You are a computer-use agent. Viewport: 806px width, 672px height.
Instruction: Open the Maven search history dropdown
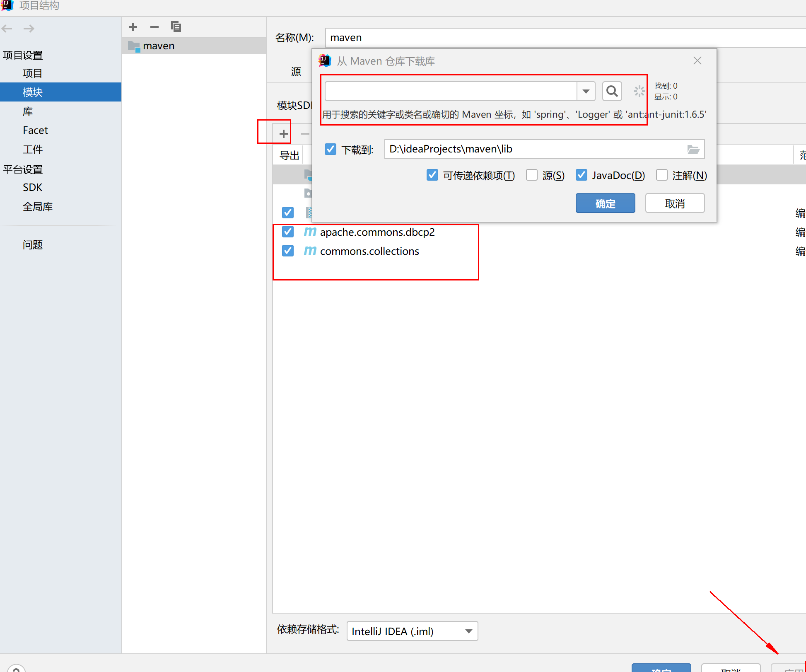[586, 91]
